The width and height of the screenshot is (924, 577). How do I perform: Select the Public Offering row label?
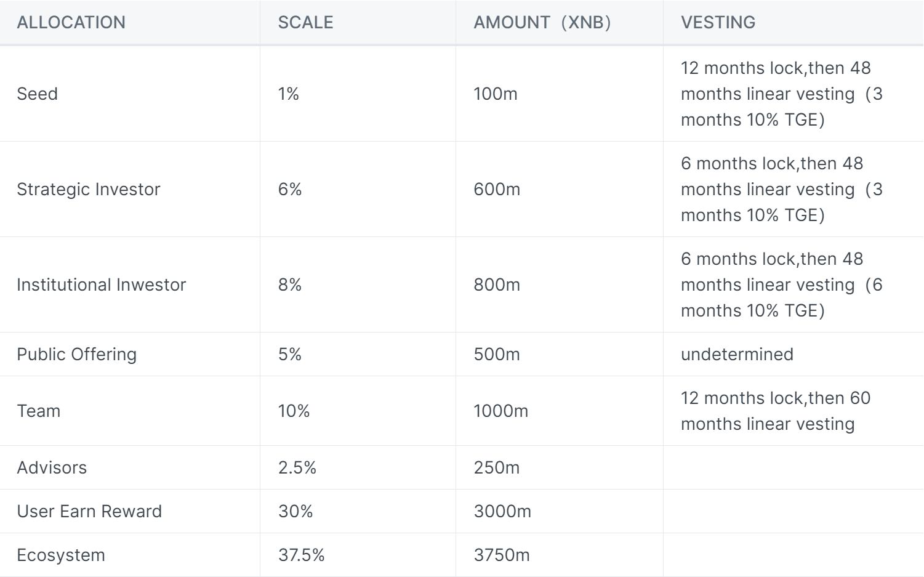[x=77, y=355]
